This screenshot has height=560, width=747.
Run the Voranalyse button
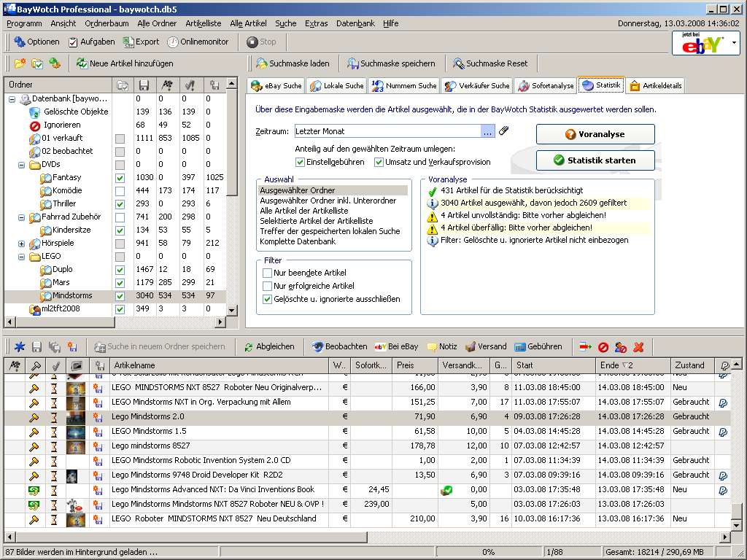[595, 134]
